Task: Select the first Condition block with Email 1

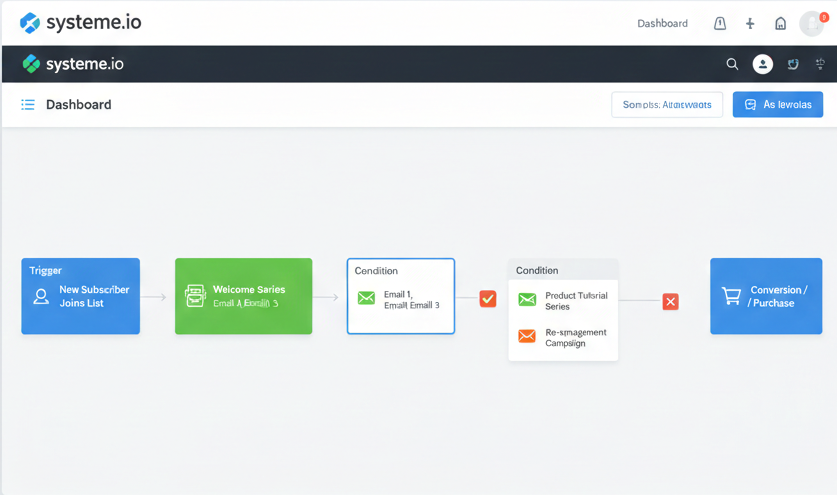Action: coord(401,296)
